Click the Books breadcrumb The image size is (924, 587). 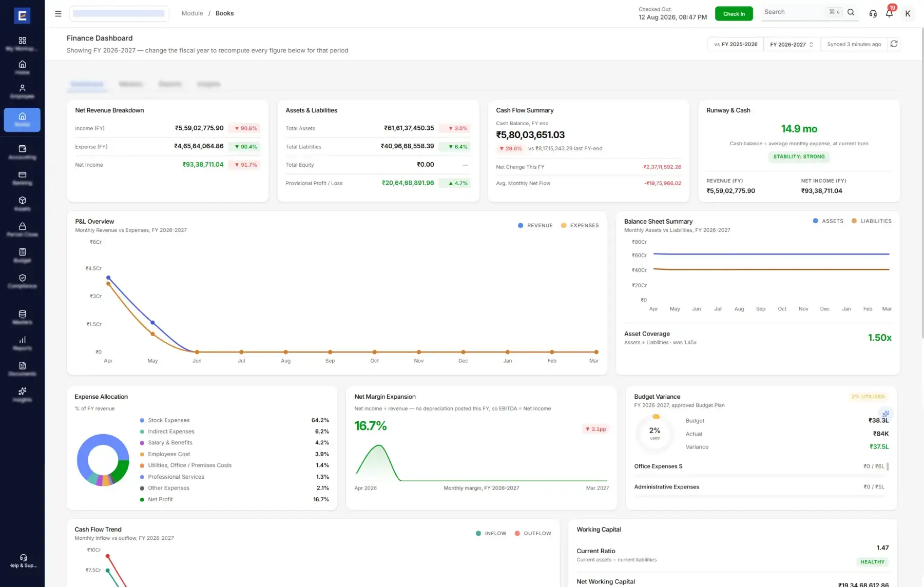pyautogui.click(x=224, y=13)
